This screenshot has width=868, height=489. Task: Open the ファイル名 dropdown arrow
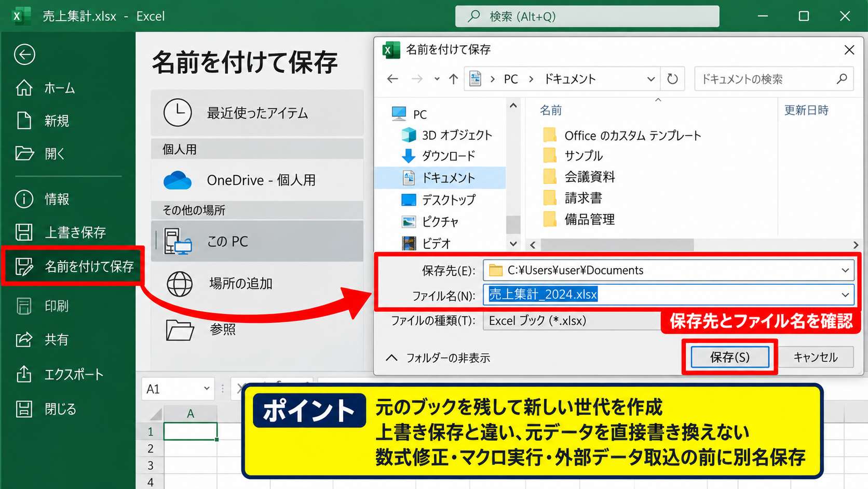point(845,295)
